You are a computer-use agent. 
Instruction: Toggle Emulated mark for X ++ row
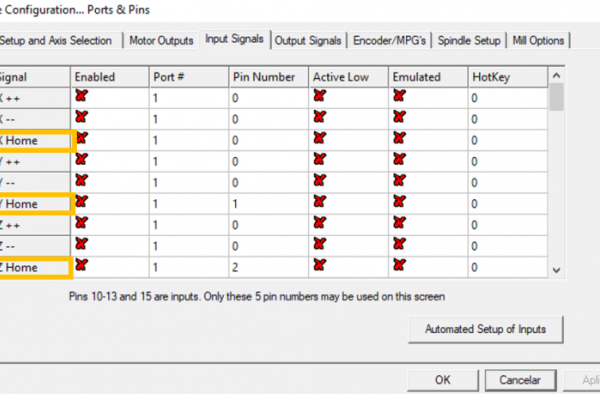[399, 97]
